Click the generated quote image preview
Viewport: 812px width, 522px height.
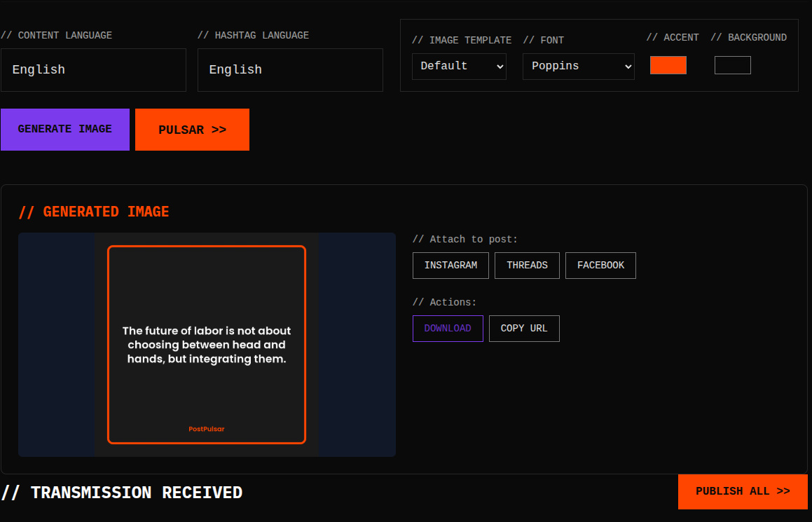(207, 344)
